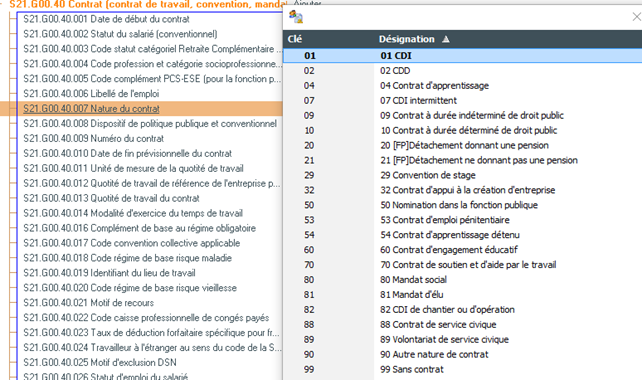Select S21.G00.40.011 Unité de mesure quotité
642x380 pixels.
click(133, 168)
